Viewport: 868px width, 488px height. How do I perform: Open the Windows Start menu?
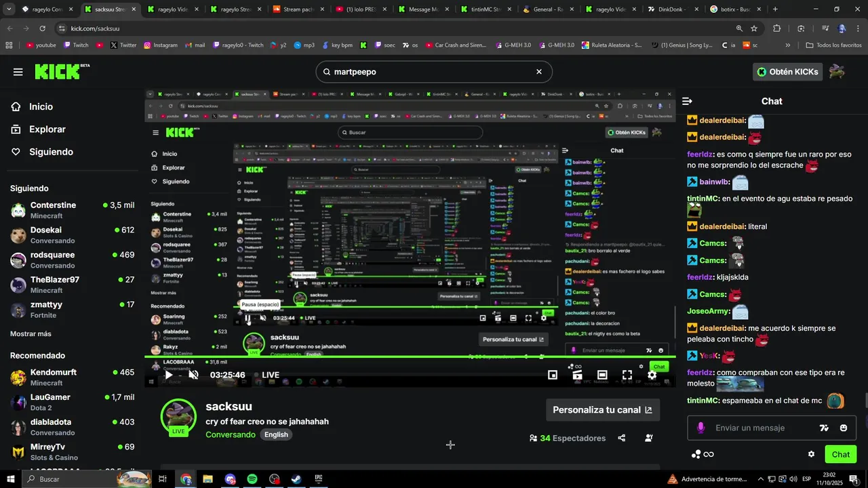tap(11, 479)
